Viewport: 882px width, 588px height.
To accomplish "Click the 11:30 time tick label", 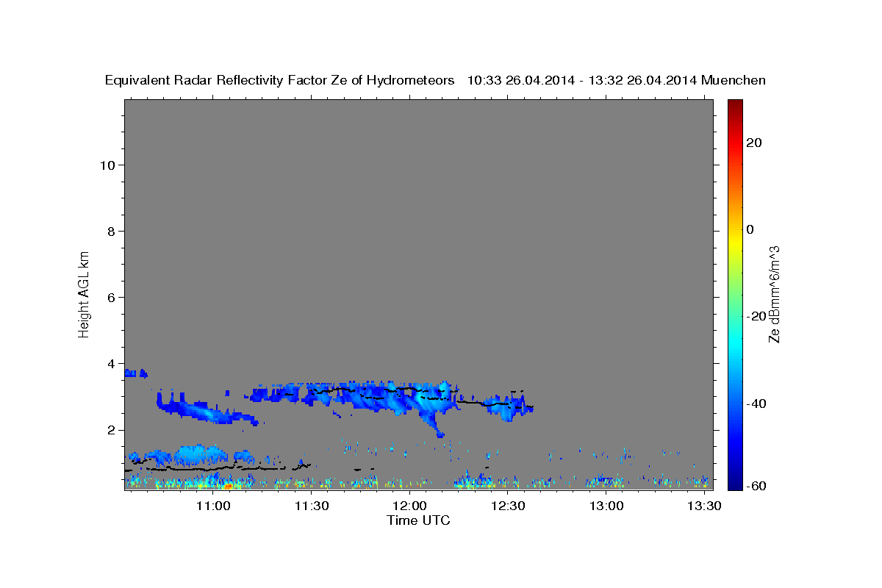I will point(312,506).
